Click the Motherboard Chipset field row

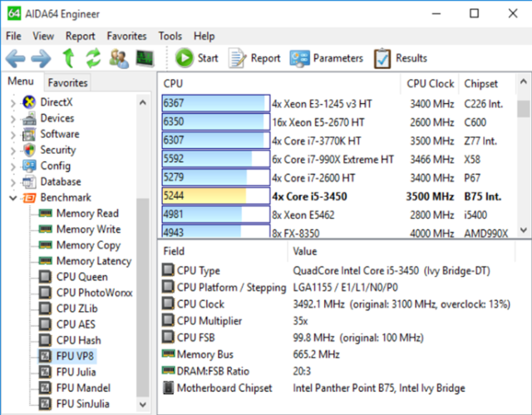click(338, 388)
